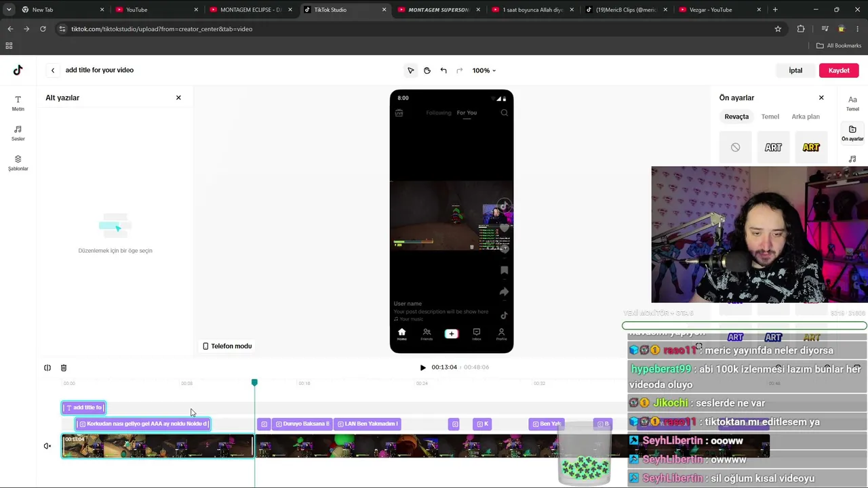Toggle Telefon modu preview
The image size is (868, 488).
(x=227, y=346)
